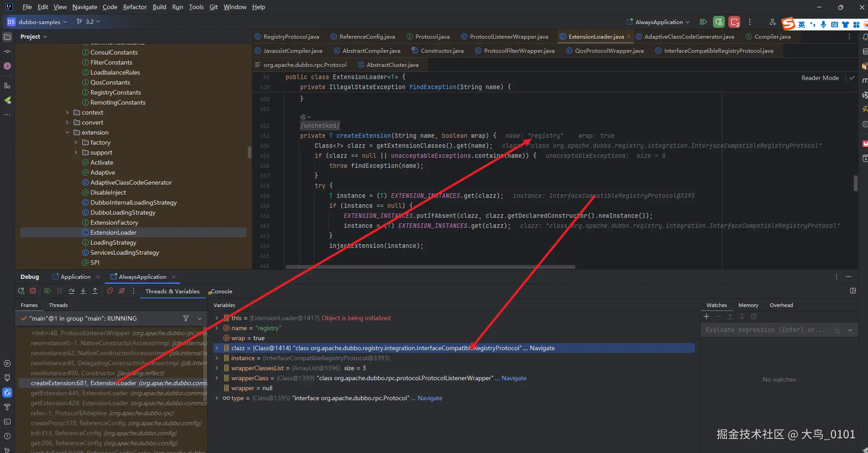The image size is (868, 453).
Task: Open the Maven tool window icon
Action: point(864,81)
